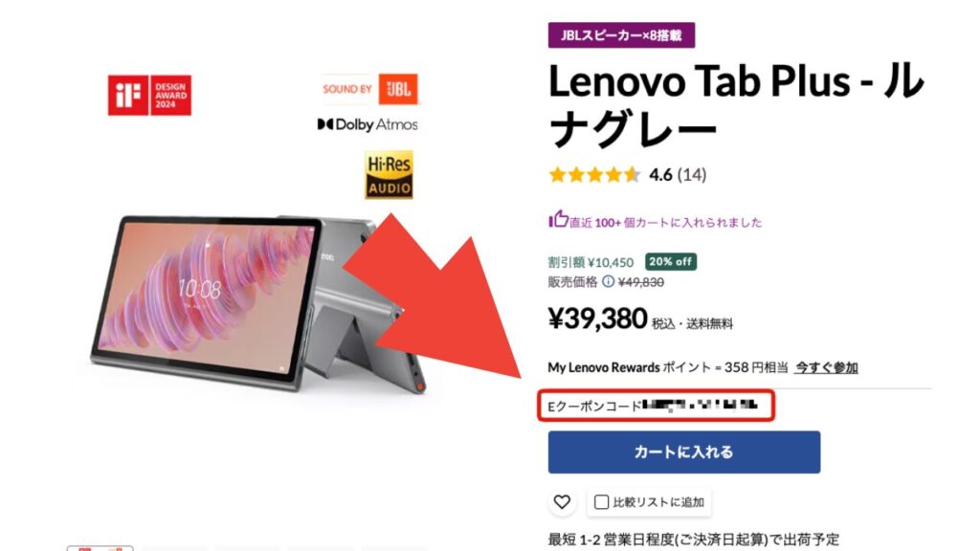
Task: Click the ¥39,380 price text
Action: click(597, 319)
